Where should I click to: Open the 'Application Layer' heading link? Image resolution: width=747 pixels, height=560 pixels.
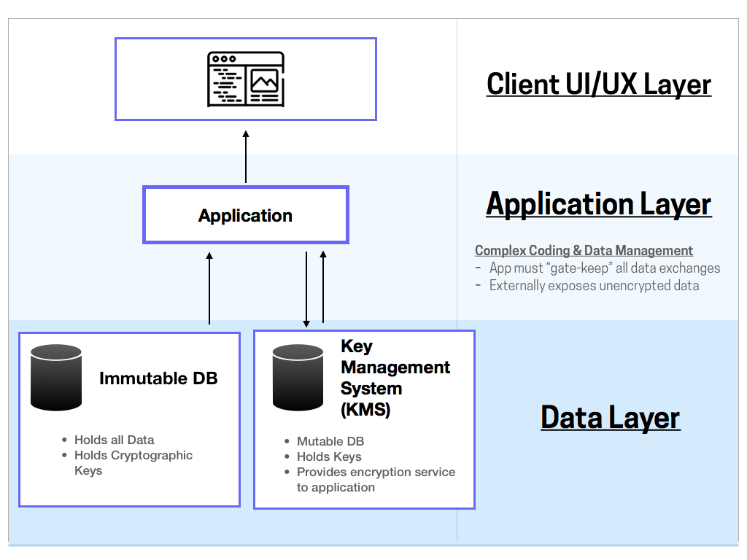599,203
